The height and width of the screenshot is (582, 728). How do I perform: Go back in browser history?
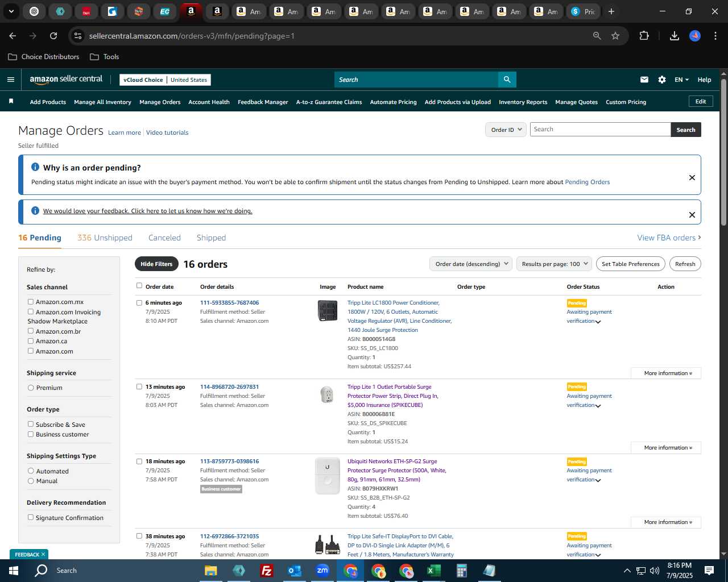click(13, 36)
